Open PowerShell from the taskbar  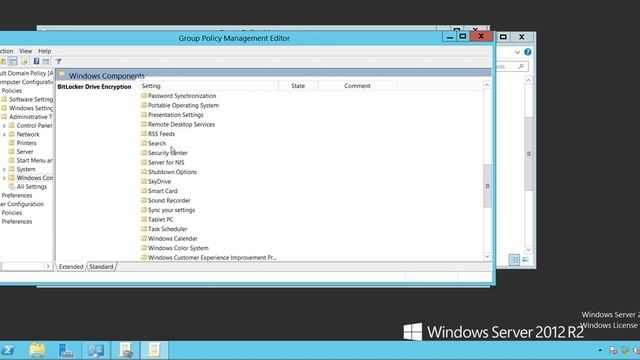[8, 350]
